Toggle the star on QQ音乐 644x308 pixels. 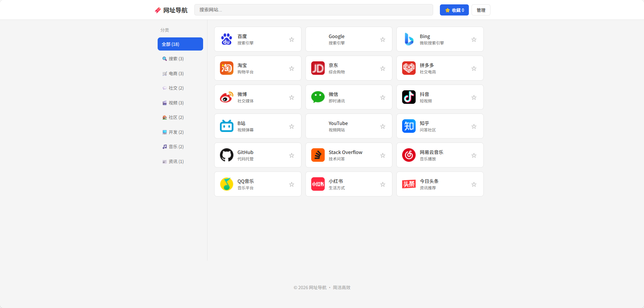292,184
